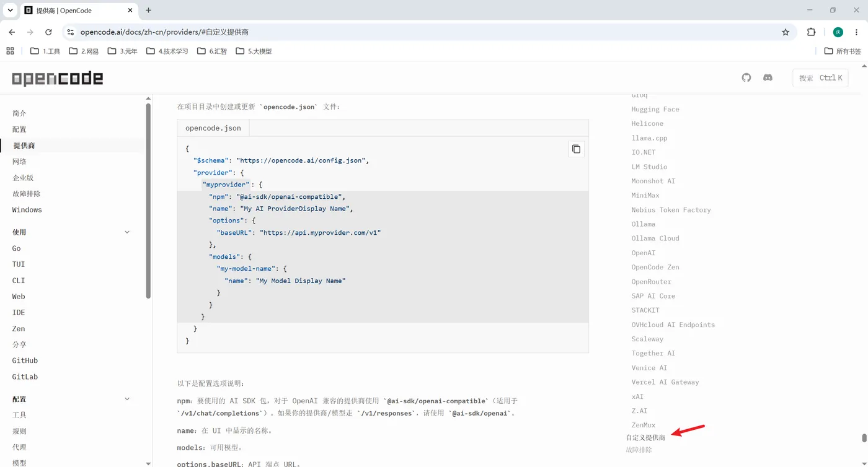Open the Chrome profile avatar
This screenshot has width=868, height=467.
tap(838, 32)
